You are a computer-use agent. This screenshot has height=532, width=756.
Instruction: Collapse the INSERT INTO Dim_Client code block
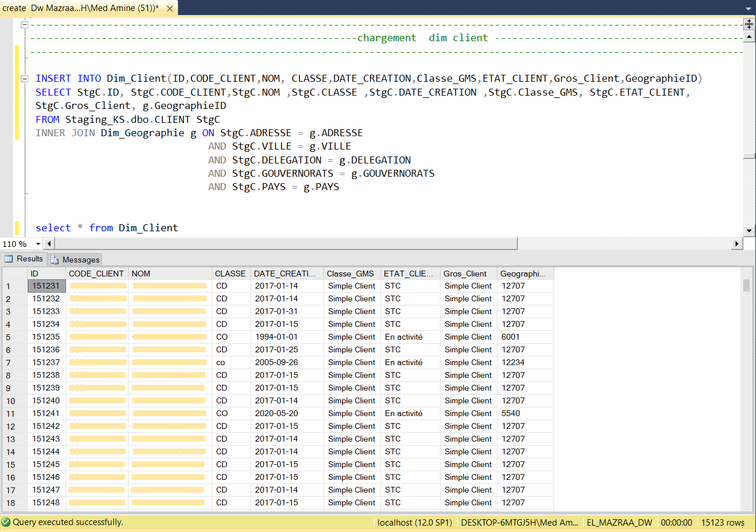click(x=24, y=79)
